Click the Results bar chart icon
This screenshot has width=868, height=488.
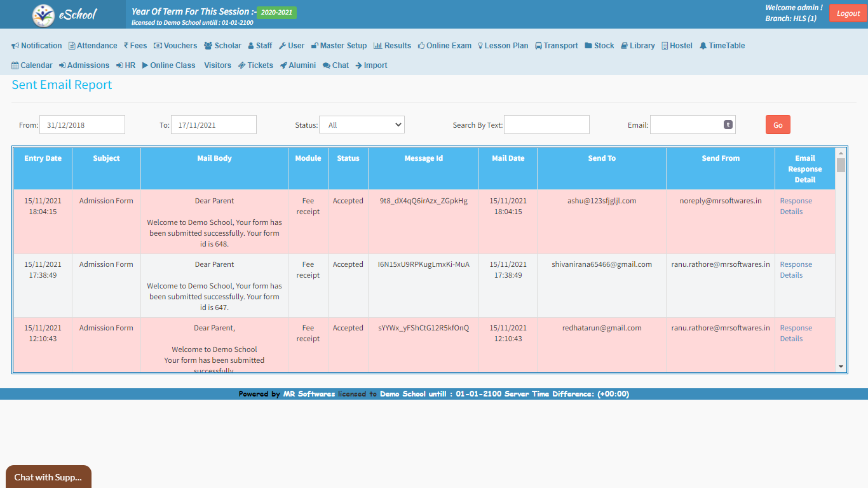(377, 46)
